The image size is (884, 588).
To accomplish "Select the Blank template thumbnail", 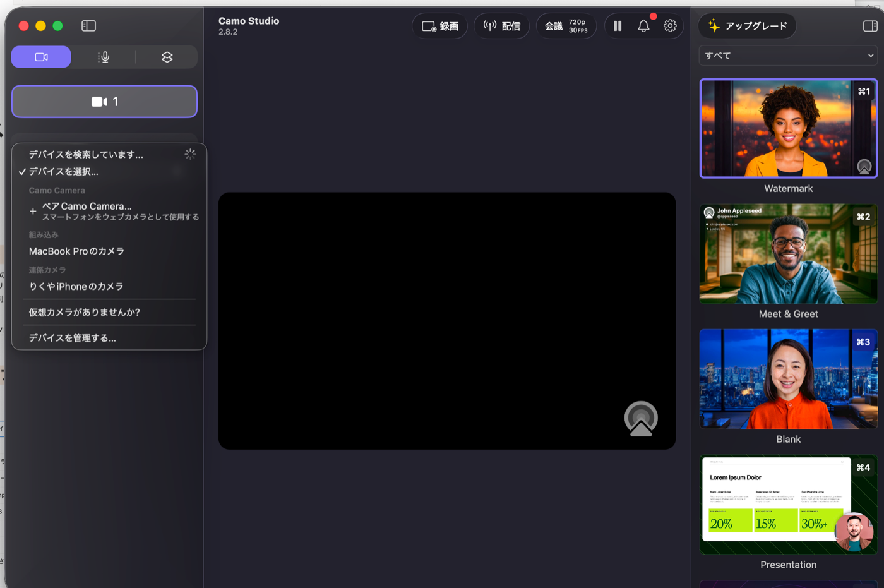I will (x=789, y=379).
